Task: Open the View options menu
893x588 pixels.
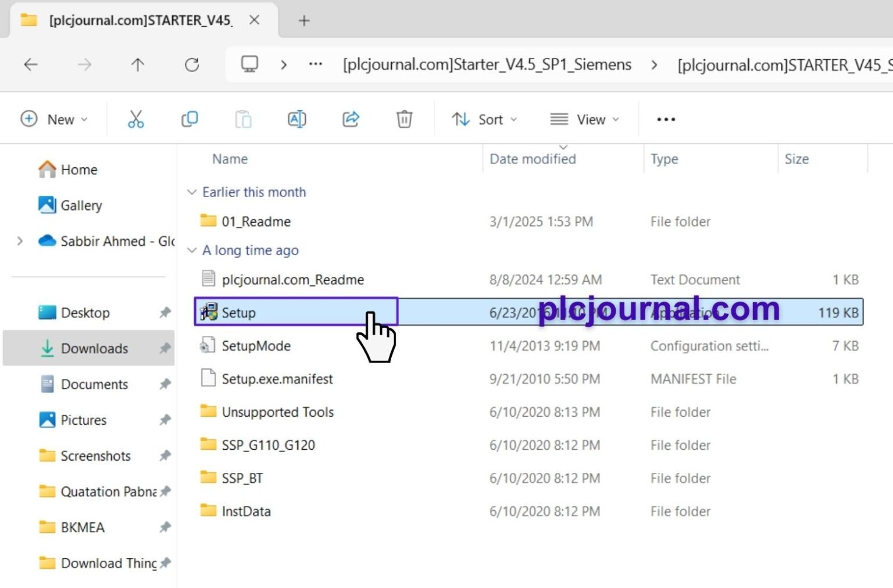Action: [584, 119]
